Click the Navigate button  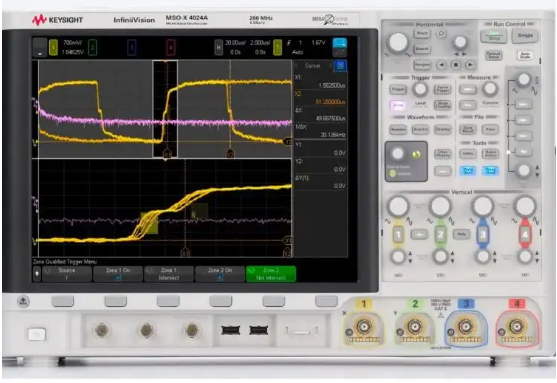tap(422, 65)
